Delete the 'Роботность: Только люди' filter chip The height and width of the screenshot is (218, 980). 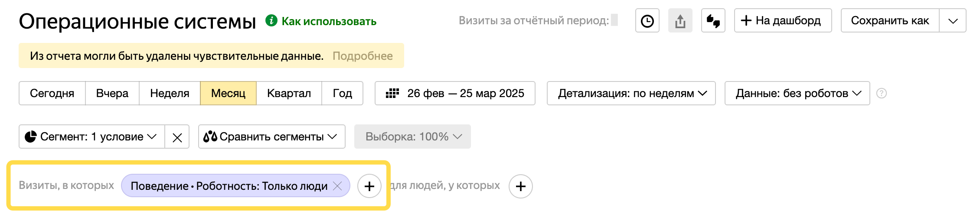tap(337, 186)
